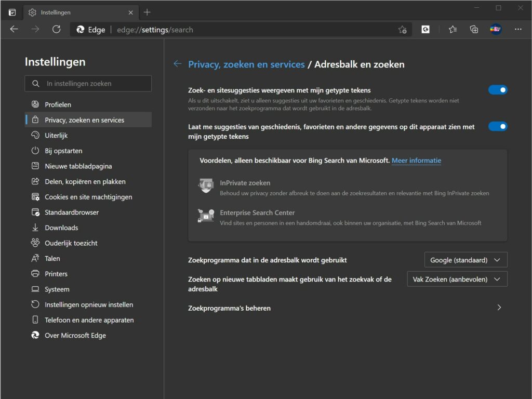Click the Talen language icon
The width and height of the screenshot is (532, 399).
tap(35, 258)
